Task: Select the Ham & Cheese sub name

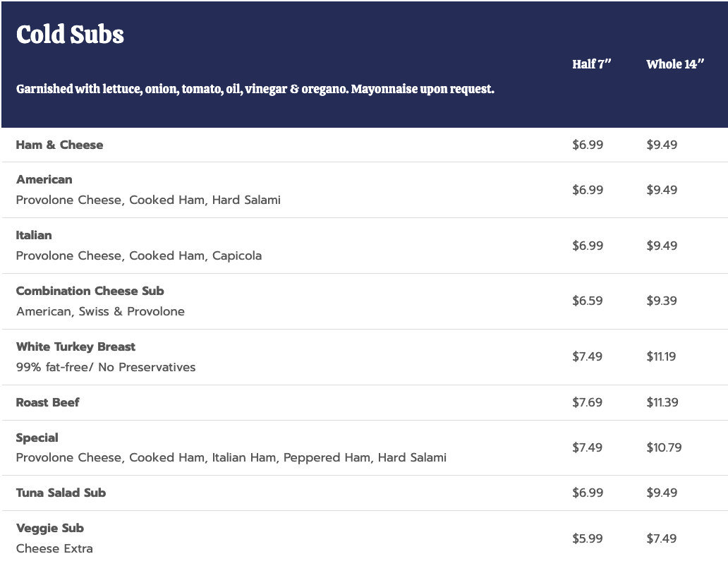Action: click(x=59, y=145)
